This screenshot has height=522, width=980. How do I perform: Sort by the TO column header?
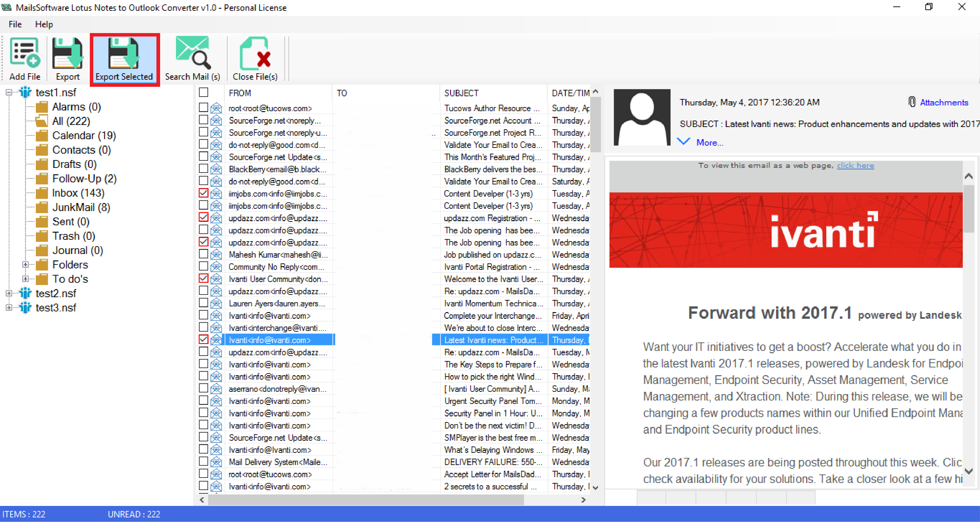pos(386,93)
